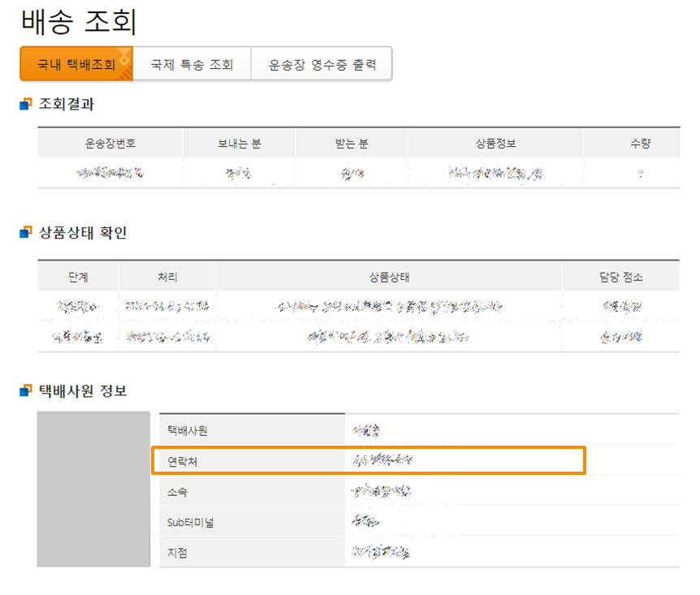Click the icon beside 조회결과 heading

26,105
